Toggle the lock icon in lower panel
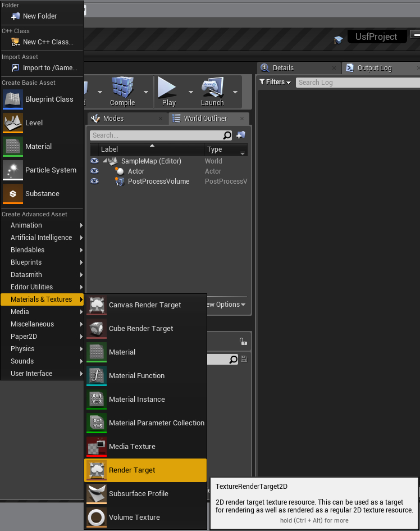The image size is (420, 531). [243, 342]
